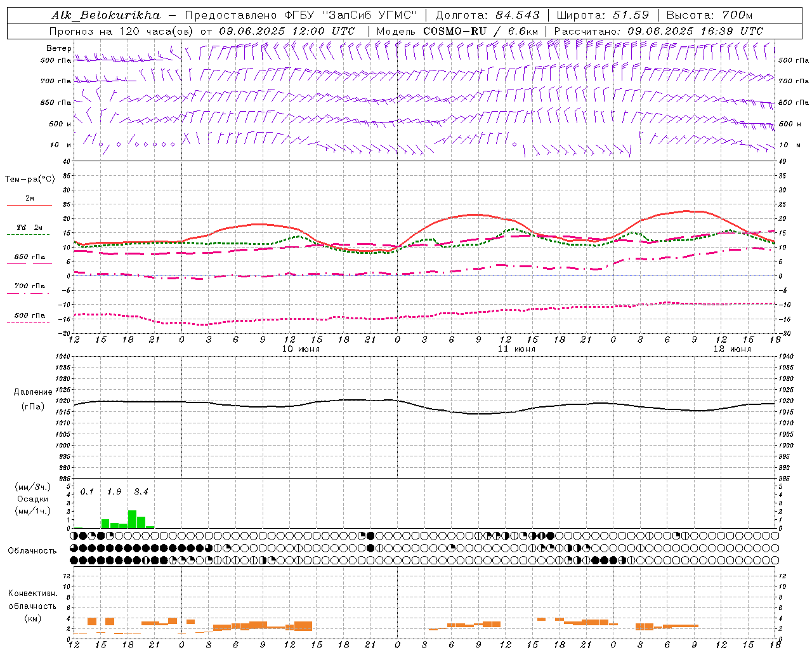Select the longitude value Долгота: 84.543

(x=487, y=15)
